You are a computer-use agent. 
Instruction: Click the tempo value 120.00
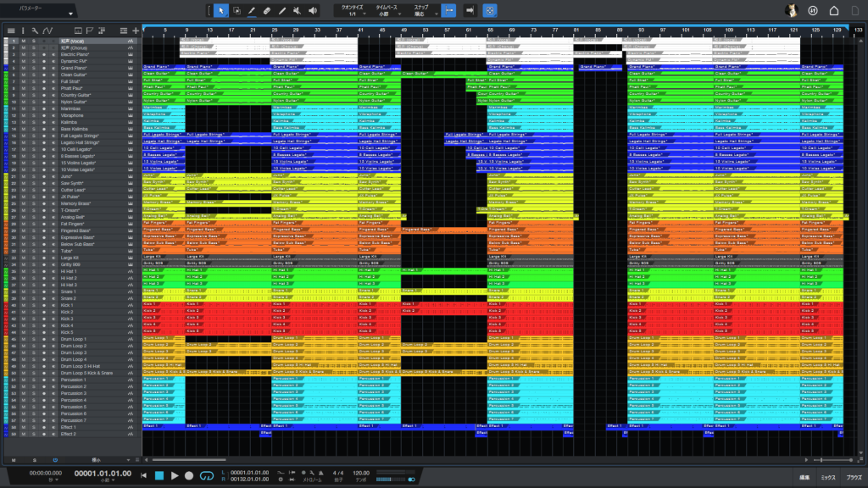pos(362,473)
